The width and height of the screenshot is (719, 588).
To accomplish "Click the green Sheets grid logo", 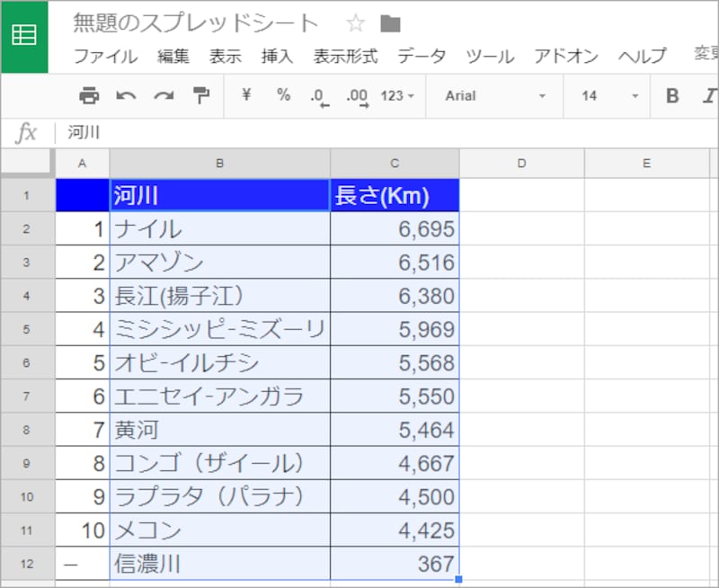I will coord(25,36).
